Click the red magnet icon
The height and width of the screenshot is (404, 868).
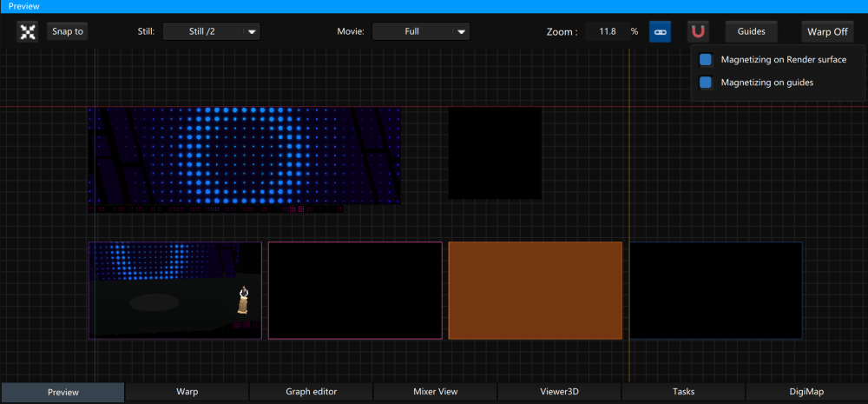pos(698,32)
